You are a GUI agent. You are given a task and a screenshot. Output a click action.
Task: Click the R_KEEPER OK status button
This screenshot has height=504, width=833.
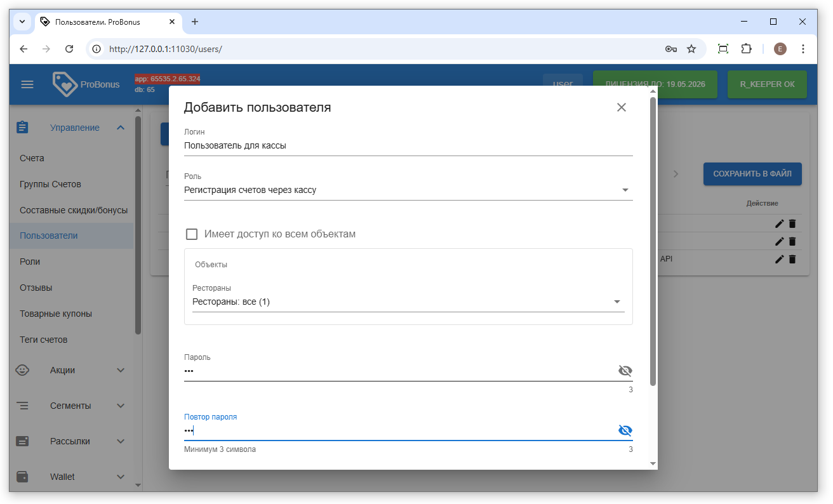click(x=766, y=84)
